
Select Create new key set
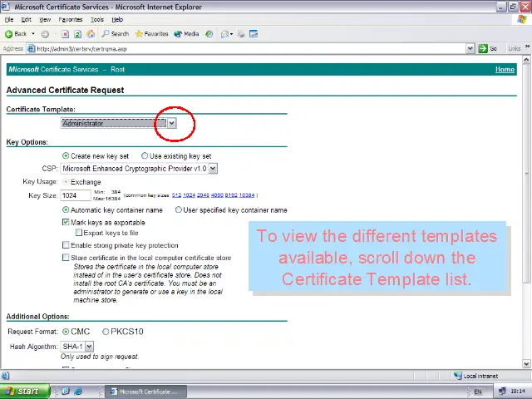(x=66, y=156)
